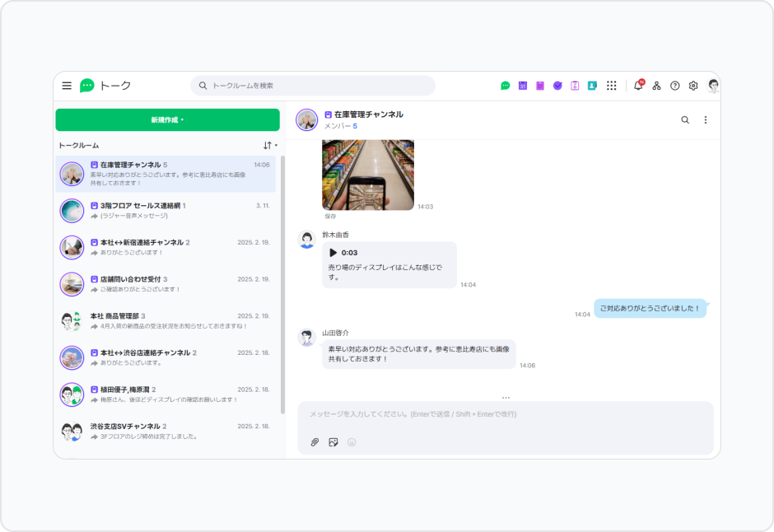The width and height of the screenshot is (774, 532).
Task: Open the notifications bell
Action: tap(638, 86)
